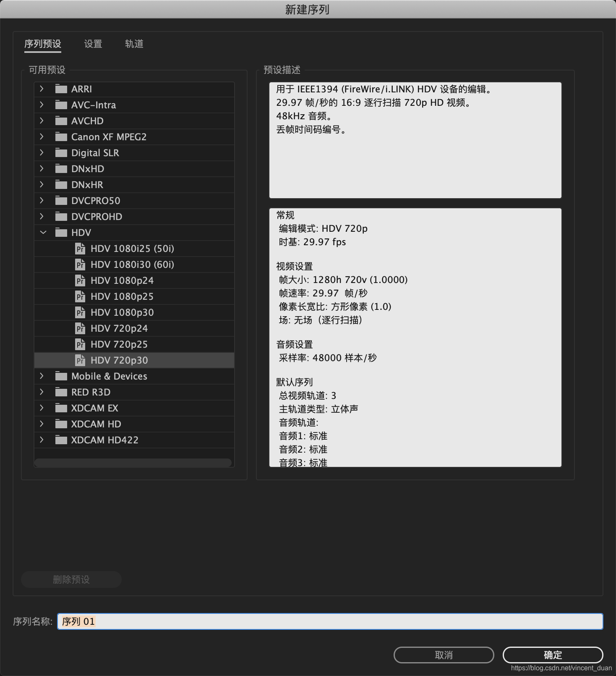Expand the RED R3D folder arrow
Image resolution: width=616 pixels, height=676 pixels.
point(42,392)
